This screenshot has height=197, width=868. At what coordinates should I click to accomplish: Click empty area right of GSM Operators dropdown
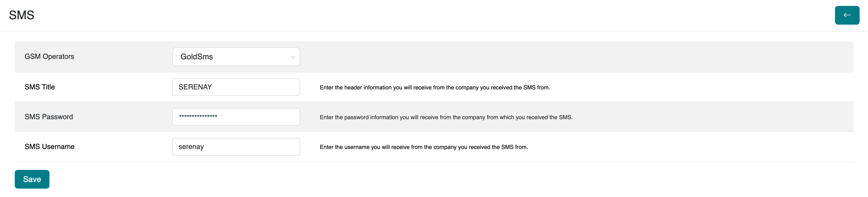click(x=573, y=57)
